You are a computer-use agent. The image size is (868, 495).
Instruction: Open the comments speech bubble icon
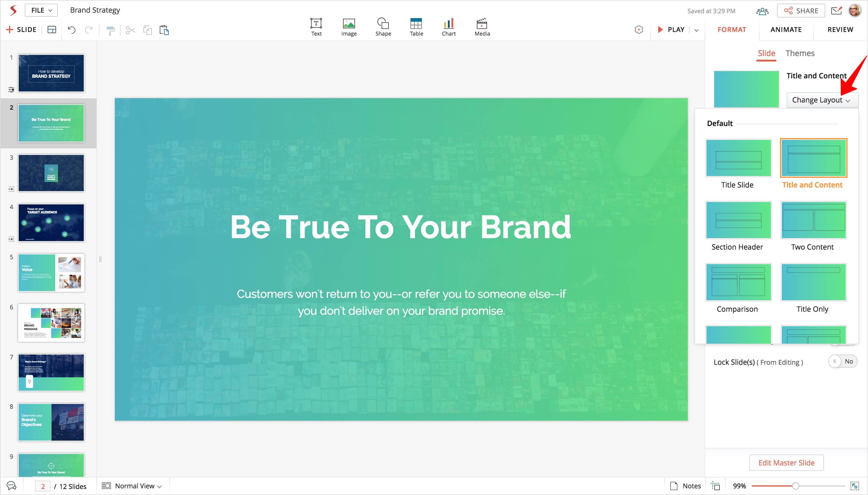(11, 486)
